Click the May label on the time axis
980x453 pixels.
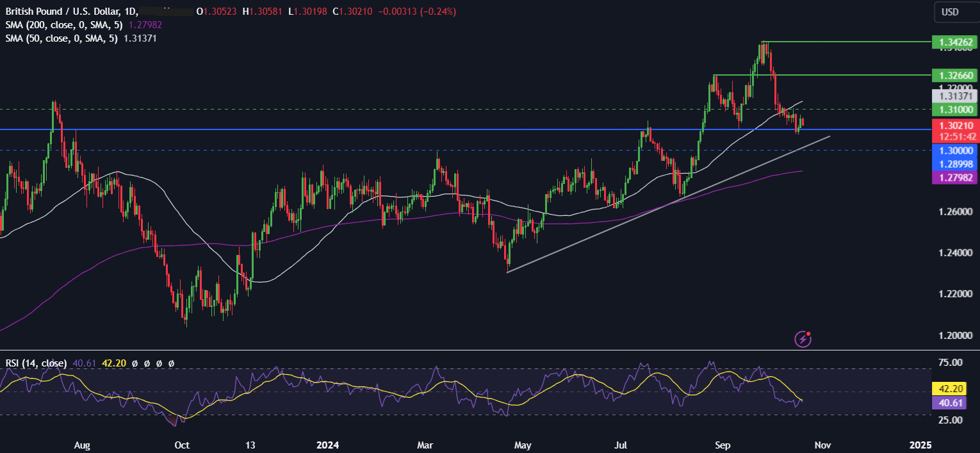(523, 445)
